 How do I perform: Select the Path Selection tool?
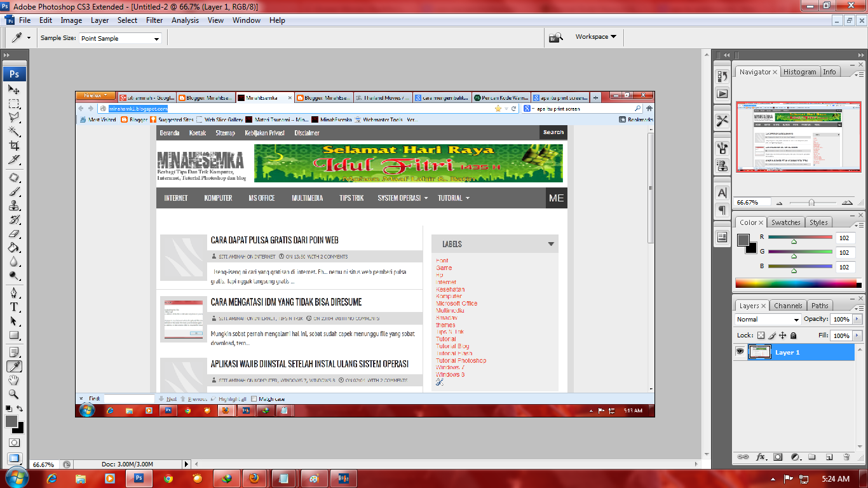(14, 321)
